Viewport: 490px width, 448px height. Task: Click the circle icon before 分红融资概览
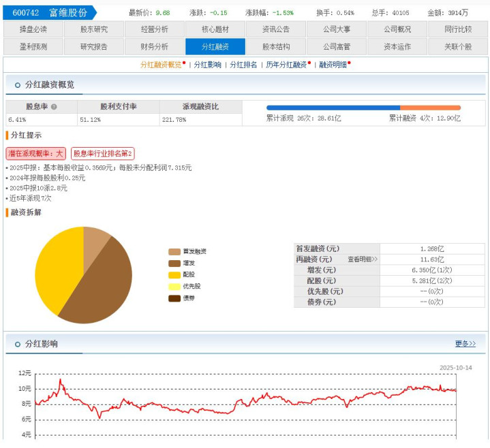(x=16, y=85)
